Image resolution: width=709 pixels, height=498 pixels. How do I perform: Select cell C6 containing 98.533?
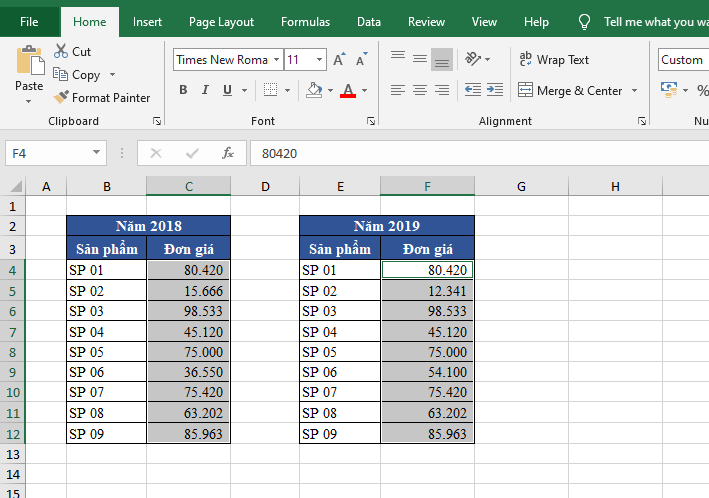(188, 311)
